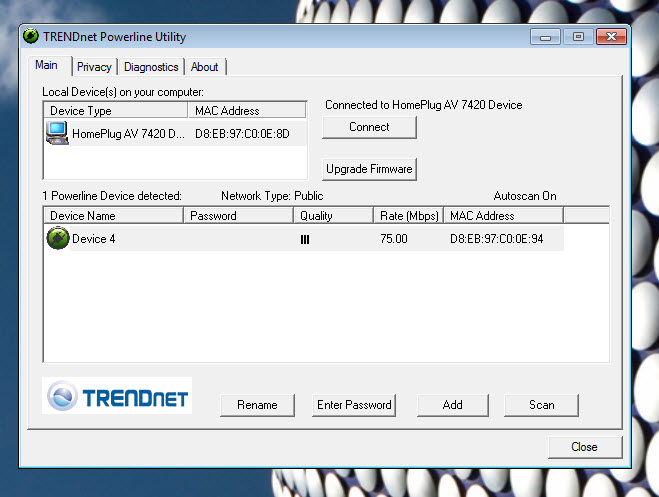Click the local devices MAC Address column header
The width and height of the screenshot is (659, 497).
(x=247, y=110)
